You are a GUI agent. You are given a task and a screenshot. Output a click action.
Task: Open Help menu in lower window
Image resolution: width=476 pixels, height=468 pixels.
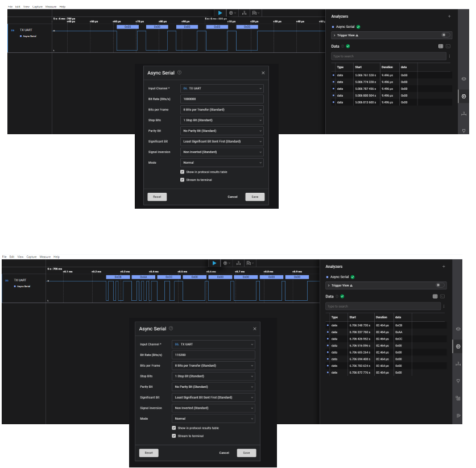(56, 257)
